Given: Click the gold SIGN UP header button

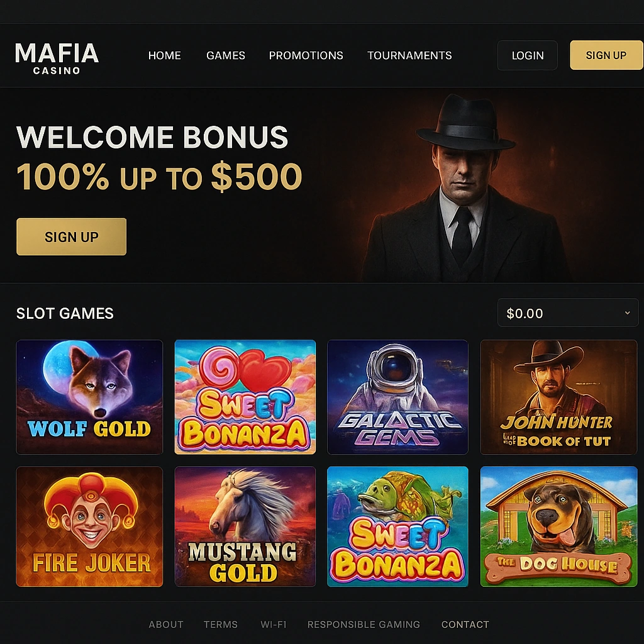Looking at the screenshot, I should coord(606,55).
